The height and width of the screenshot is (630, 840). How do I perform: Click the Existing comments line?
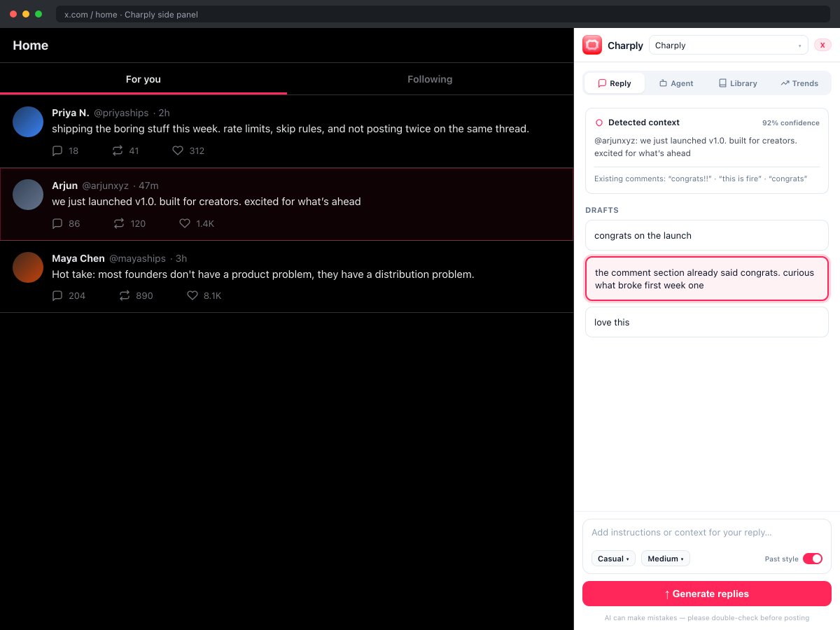pos(701,178)
